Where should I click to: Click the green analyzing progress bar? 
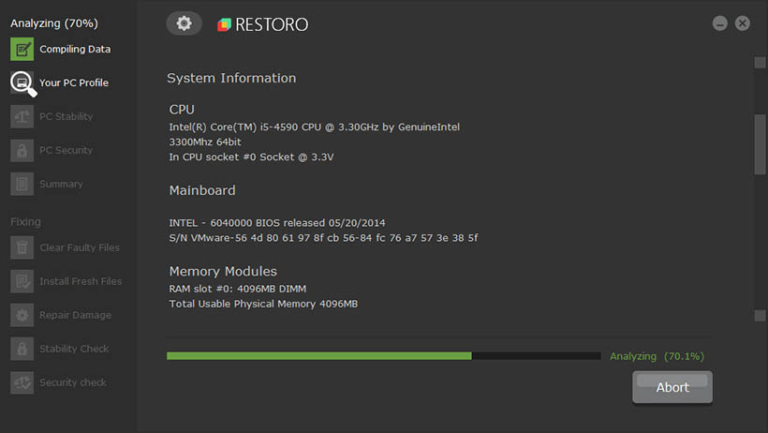click(x=318, y=356)
